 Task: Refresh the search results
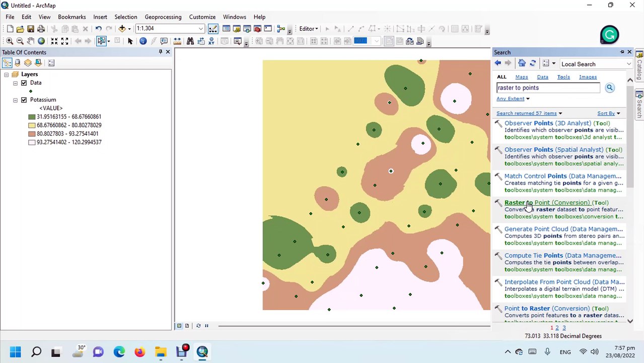coord(533,64)
